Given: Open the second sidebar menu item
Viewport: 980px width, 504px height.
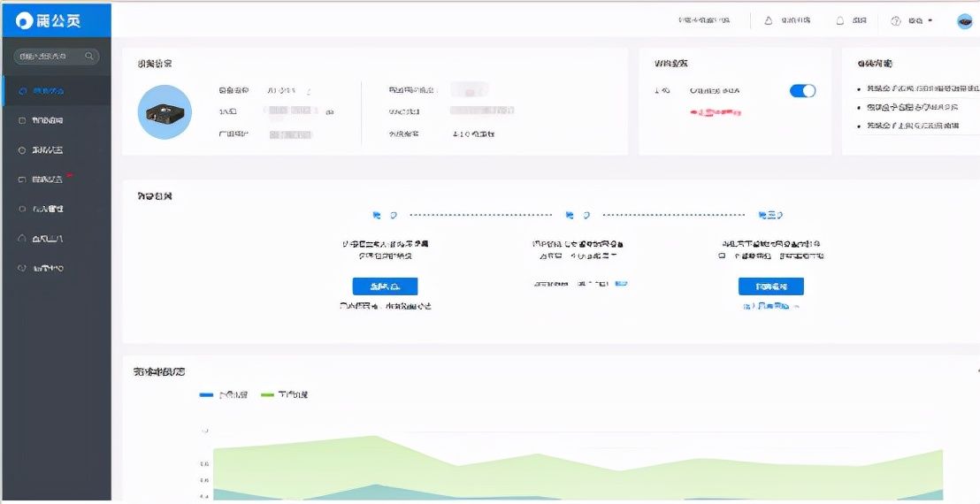Looking at the screenshot, I should pyautogui.click(x=48, y=120).
